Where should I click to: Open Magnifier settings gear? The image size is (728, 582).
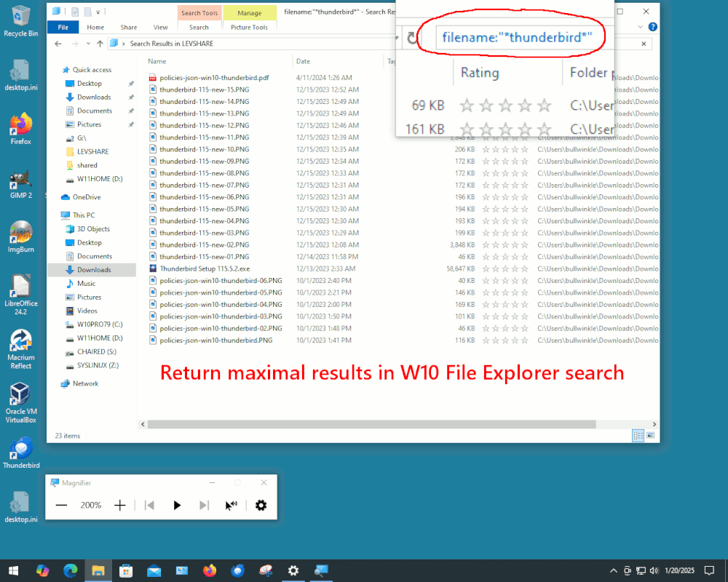[261, 505]
